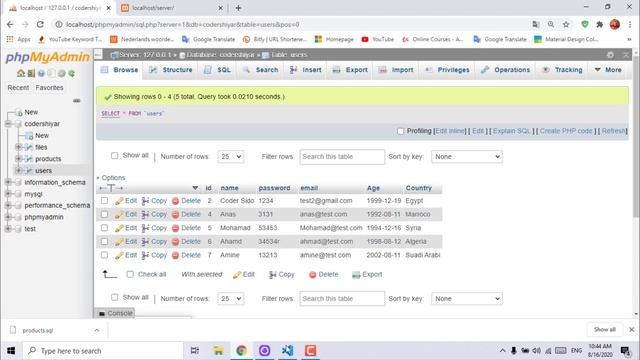Viewport: 640px width, 360px height.
Task: Toggle the Profiling checkbox
Action: pos(400,131)
